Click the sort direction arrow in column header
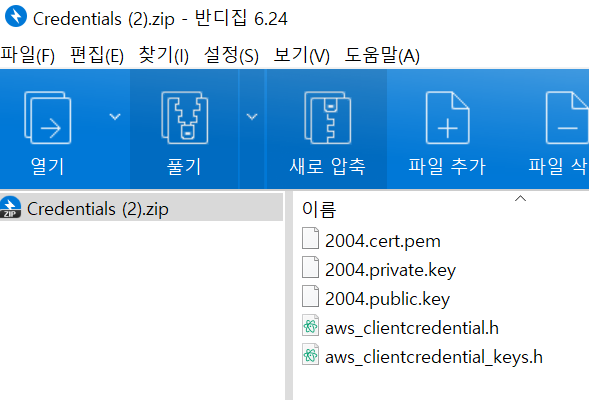The image size is (589, 400). click(x=520, y=198)
